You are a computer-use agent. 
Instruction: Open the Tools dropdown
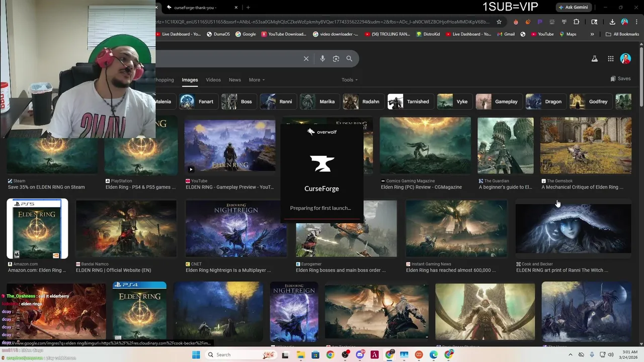[350, 80]
